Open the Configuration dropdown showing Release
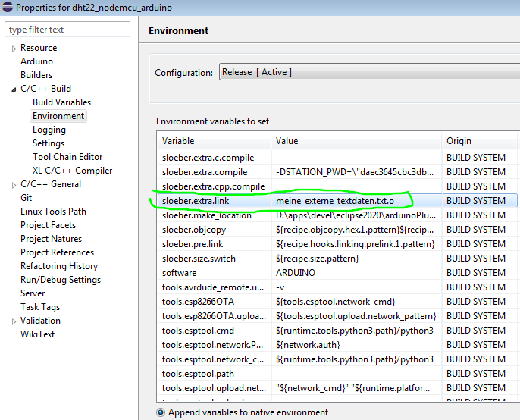Screen dimensions: 520x420 tap(369, 72)
